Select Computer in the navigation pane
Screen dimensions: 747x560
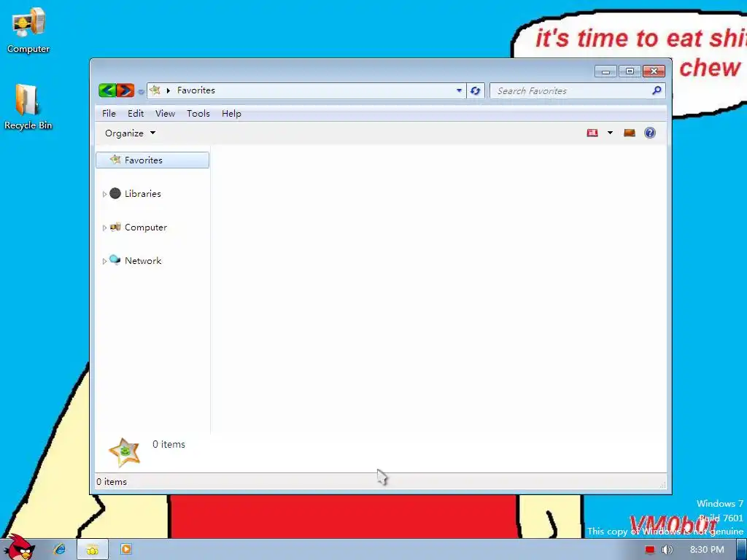tap(146, 227)
